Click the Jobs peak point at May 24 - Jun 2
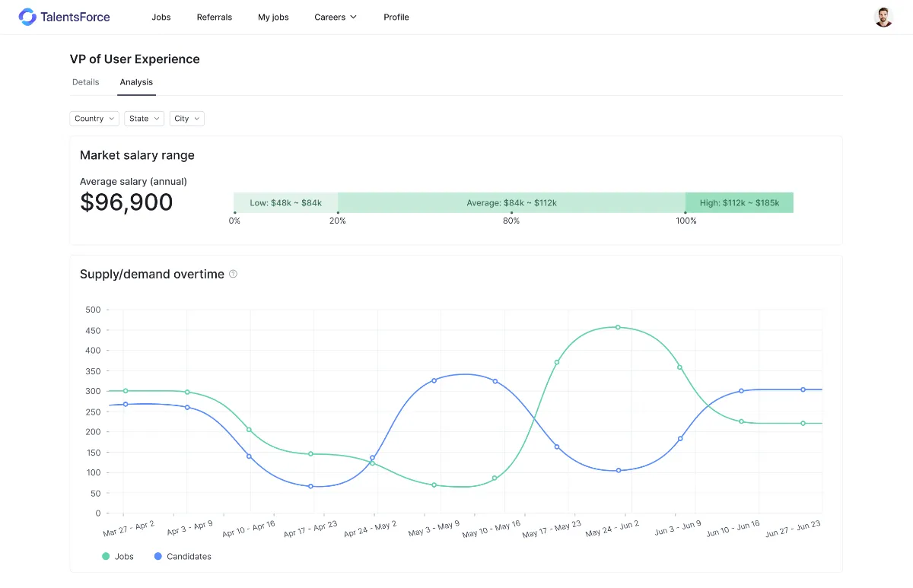 tap(618, 327)
